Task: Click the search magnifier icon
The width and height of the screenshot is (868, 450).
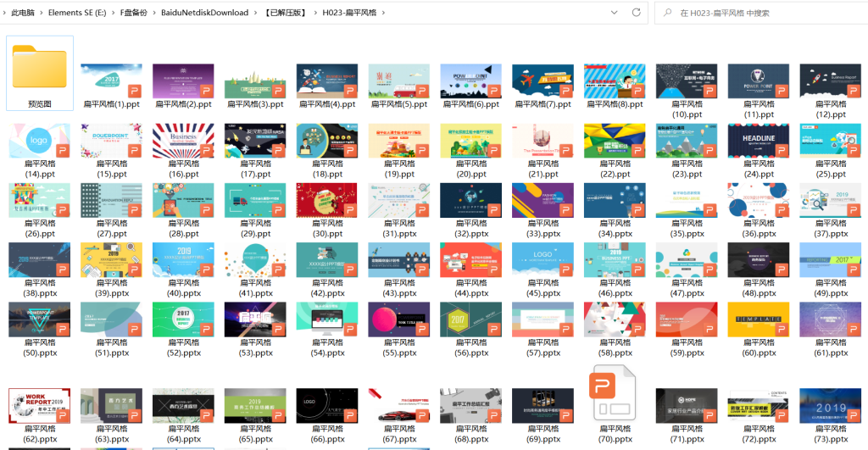Action: [x=669, y=13]
